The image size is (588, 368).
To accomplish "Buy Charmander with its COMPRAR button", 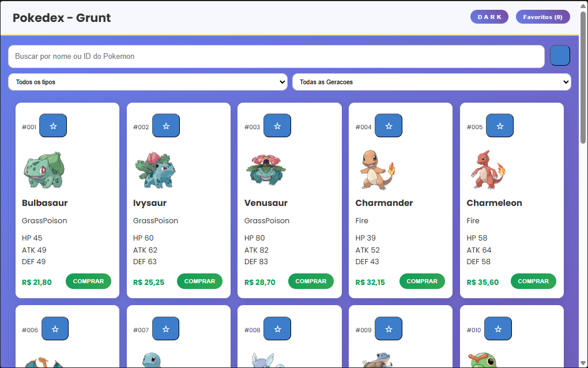I will pos(422,281).
